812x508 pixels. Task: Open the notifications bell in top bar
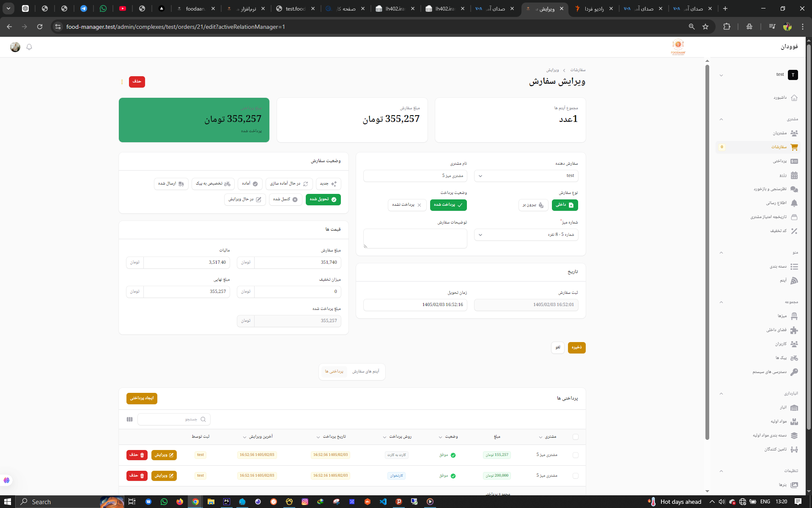pyautogui.click(x=29, y=47)
